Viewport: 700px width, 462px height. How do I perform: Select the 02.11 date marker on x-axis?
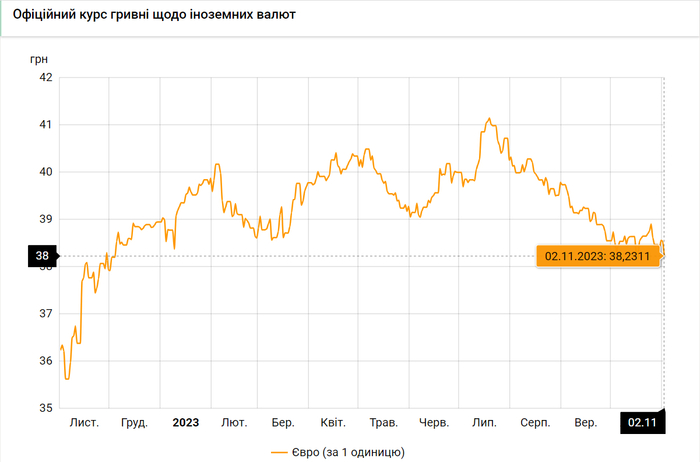click(x=642, y=423)
